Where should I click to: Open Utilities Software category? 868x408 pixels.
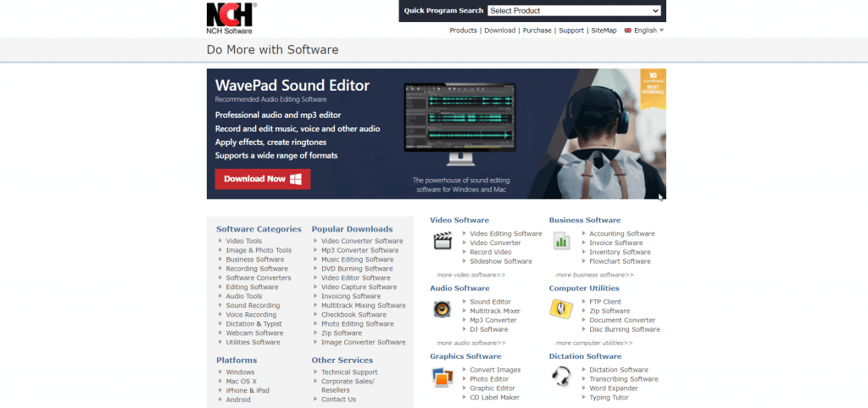[253, 342]
